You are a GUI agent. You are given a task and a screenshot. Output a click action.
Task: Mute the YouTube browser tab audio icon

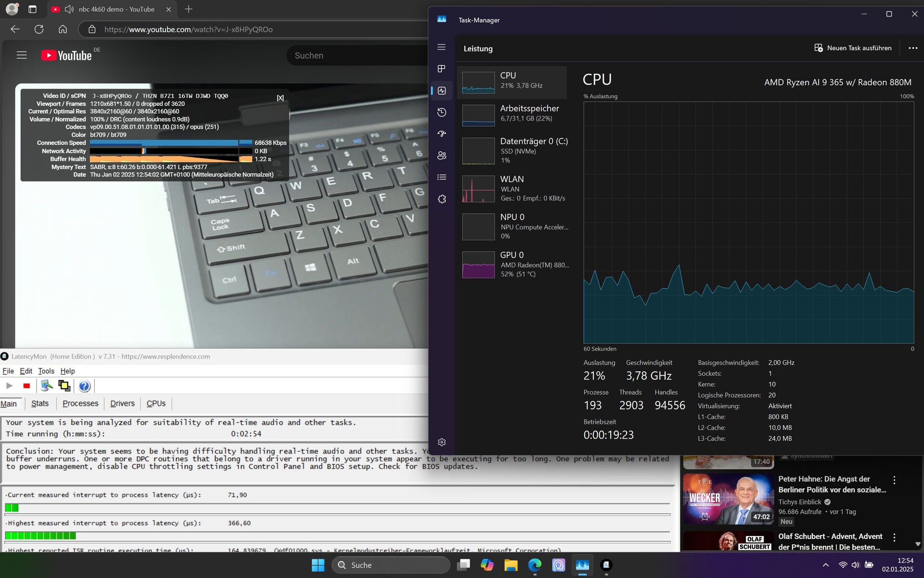pyautogui.click(x=69, y=9)
